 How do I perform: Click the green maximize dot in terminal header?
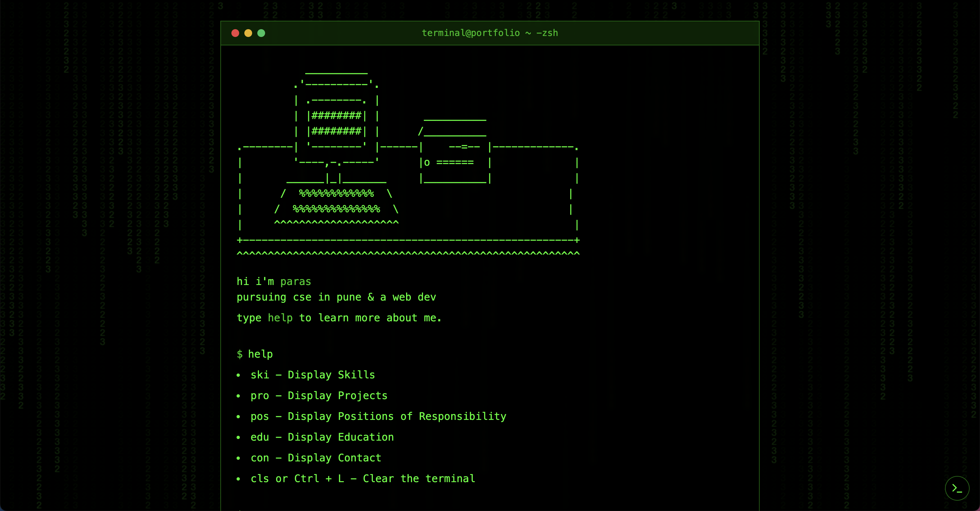pyautogui.click(x=261, y=33)
